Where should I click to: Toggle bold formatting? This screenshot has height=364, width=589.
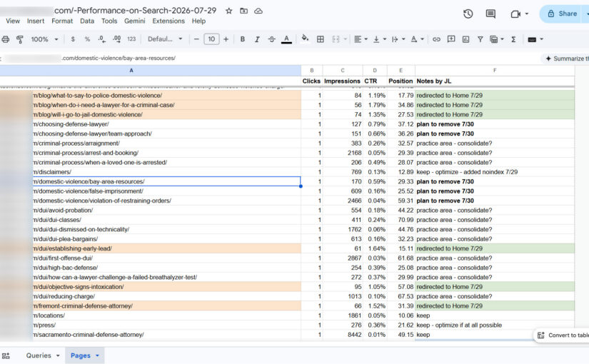point(242,39)
